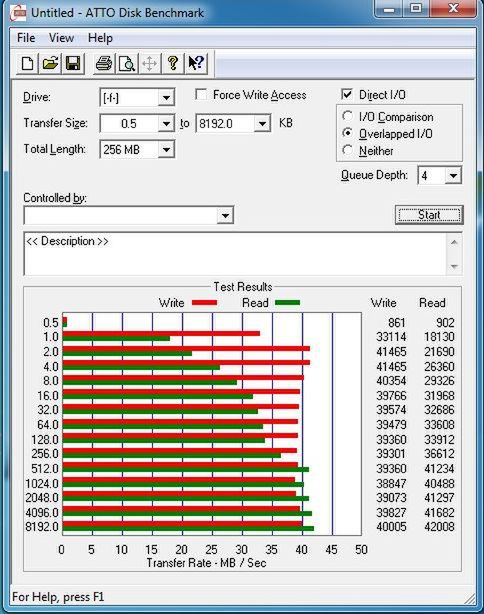Click Description scrollbar down arrow
The image size is (484, 614).
click(x=454, y=267)
